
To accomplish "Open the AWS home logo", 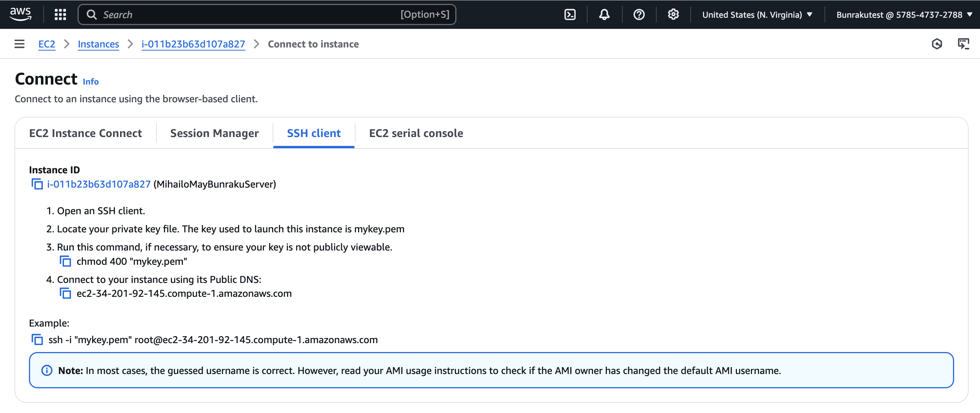I will [x=20, y=14].
